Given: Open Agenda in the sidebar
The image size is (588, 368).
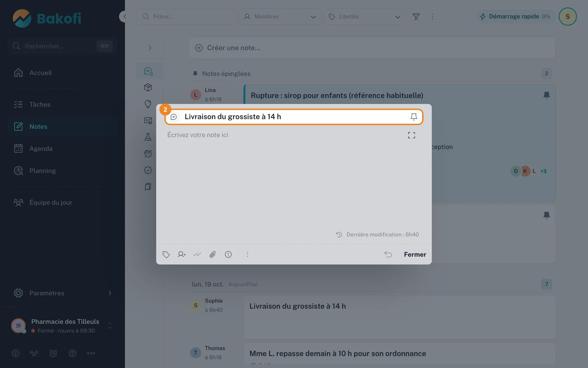Looking at the screenshot, I should click(x=62, y=149).
